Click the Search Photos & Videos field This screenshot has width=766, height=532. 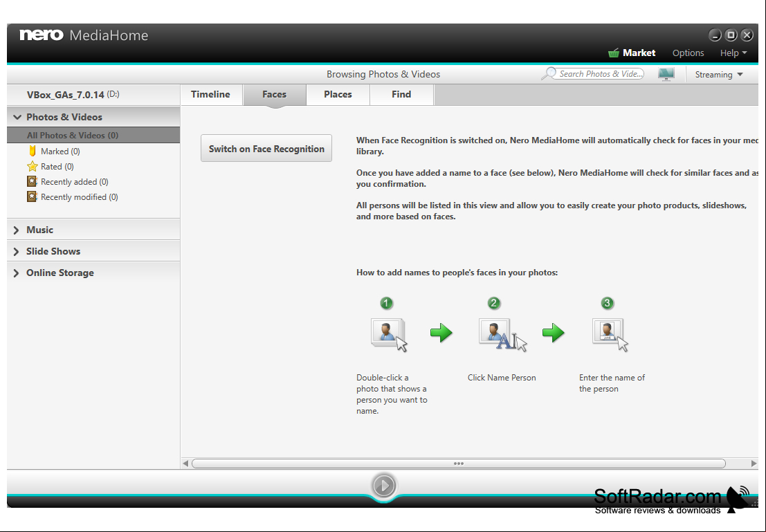[601, 74]
